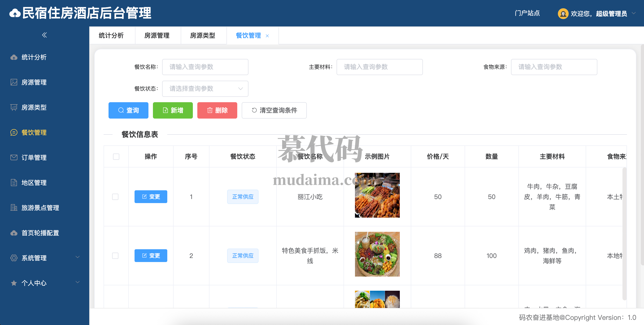Image resolution: width=644 pixels, height=325 pixels.
Task: Close the 餐饮管理 tab
Action: click(x=267, y=36)
